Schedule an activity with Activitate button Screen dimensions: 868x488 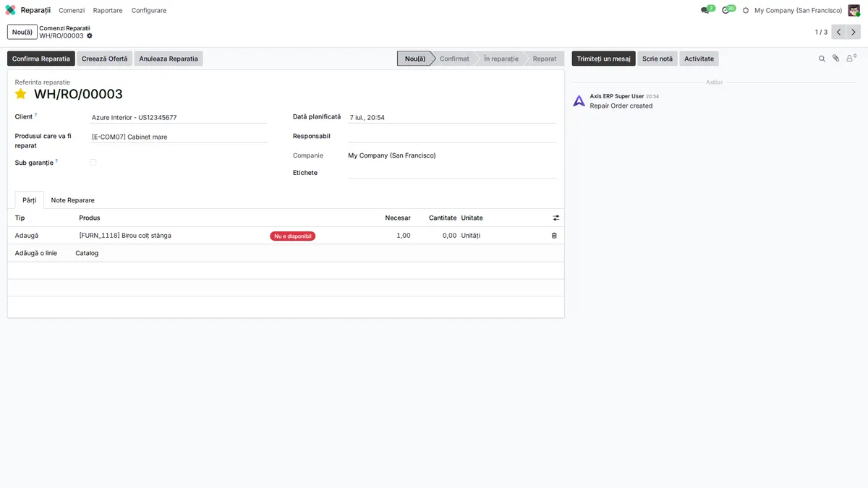[x=699, y=59]
